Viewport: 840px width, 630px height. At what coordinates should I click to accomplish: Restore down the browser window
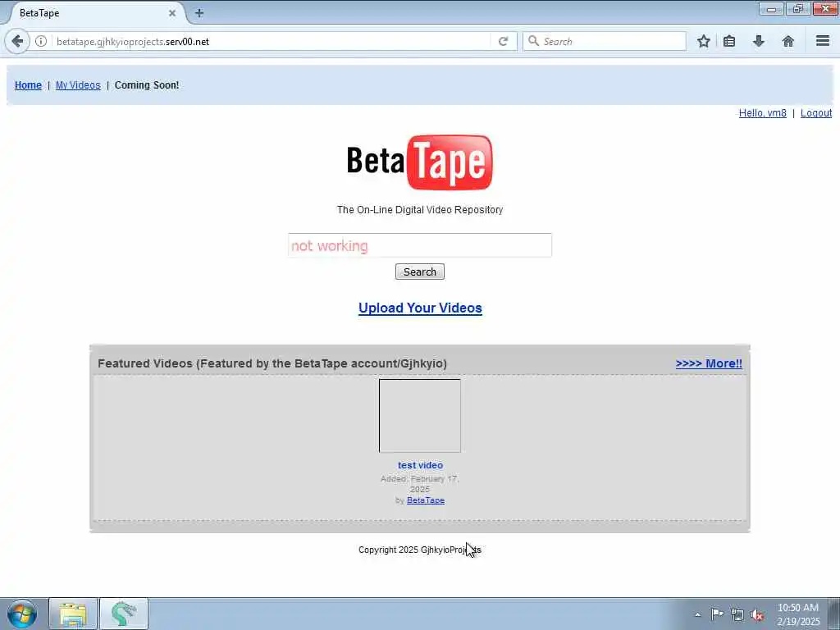[798, 9]
